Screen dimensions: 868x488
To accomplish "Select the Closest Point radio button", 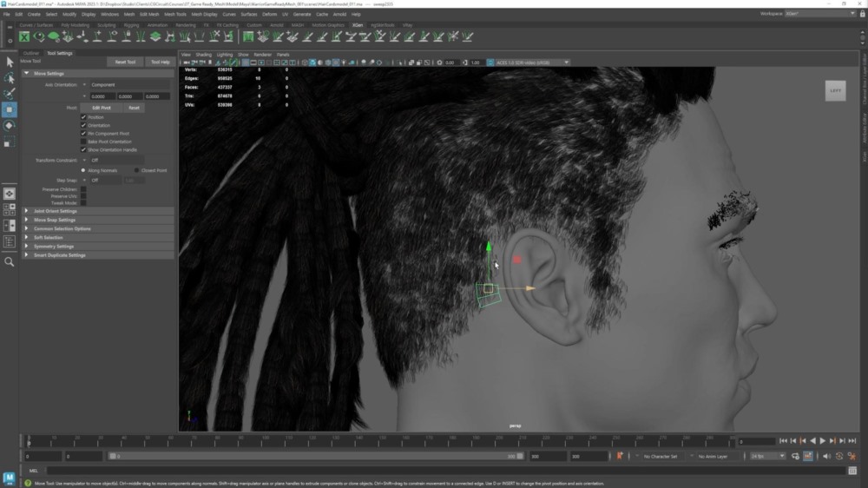I will [137, 170].
